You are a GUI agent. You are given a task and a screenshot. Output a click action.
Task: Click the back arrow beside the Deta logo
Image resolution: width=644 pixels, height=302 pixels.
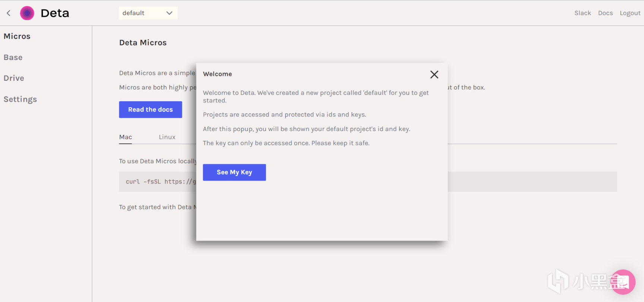[x=9, y=13]
